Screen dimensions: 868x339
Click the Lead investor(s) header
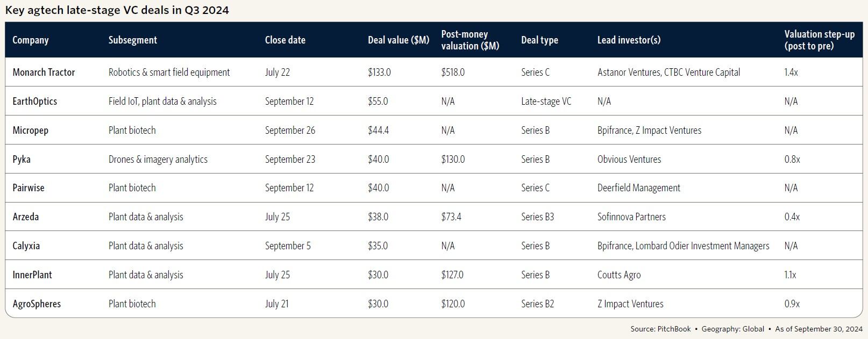coord(629,40)
